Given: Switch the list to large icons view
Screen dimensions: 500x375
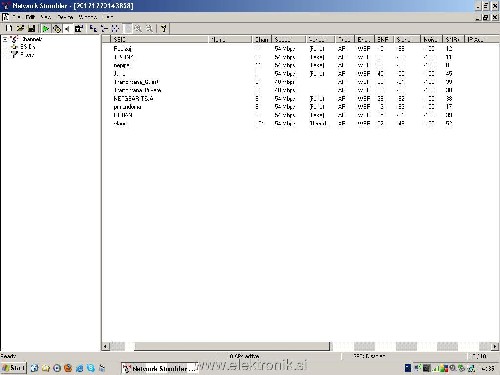Looking at the screenshot, I should coord(93,29).
